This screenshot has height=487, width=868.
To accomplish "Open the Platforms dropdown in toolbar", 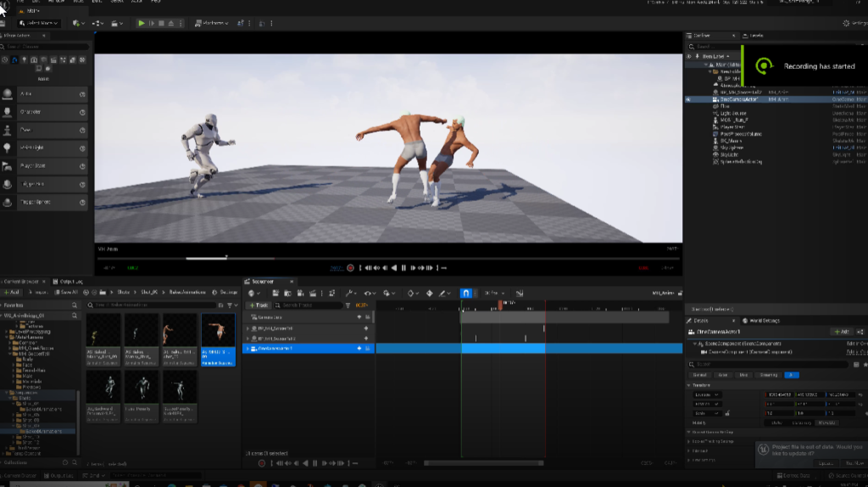I will pos(210,23).
